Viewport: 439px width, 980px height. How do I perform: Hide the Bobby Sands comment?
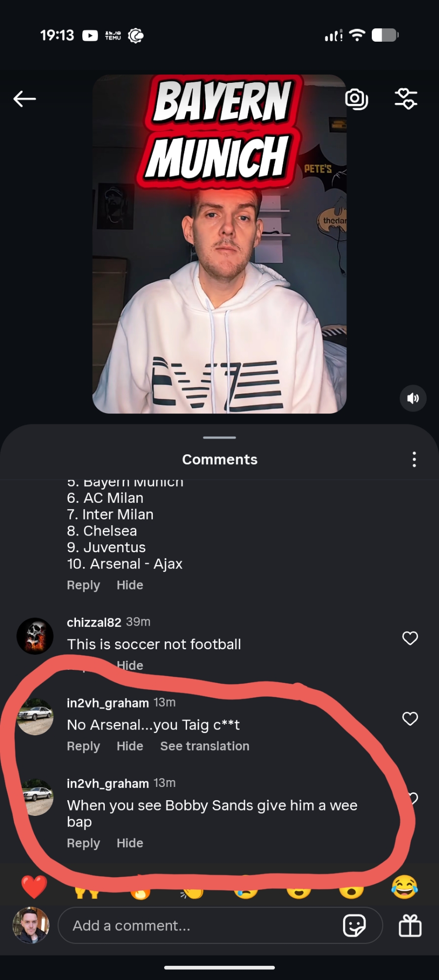tap(130, 843)
